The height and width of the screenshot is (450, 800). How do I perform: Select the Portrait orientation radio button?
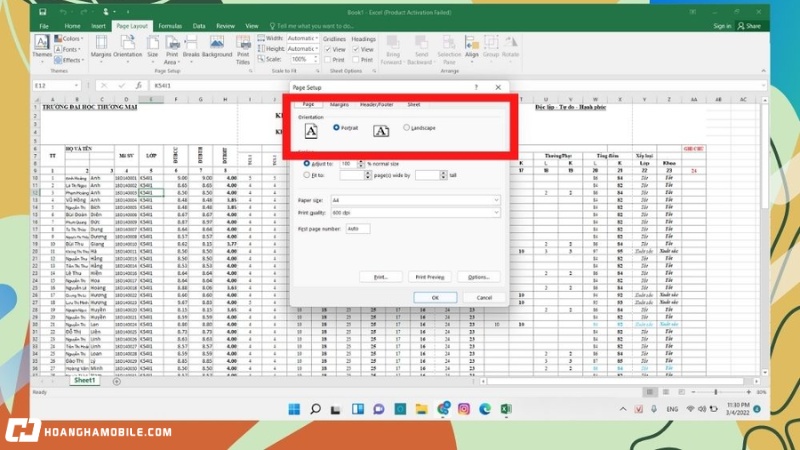point(336,128)
